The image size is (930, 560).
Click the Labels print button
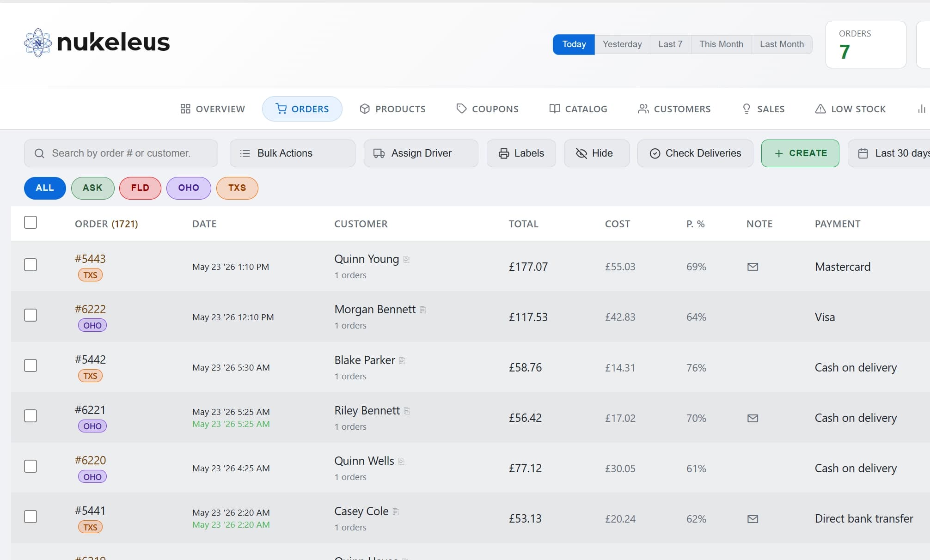pos(521,153)
